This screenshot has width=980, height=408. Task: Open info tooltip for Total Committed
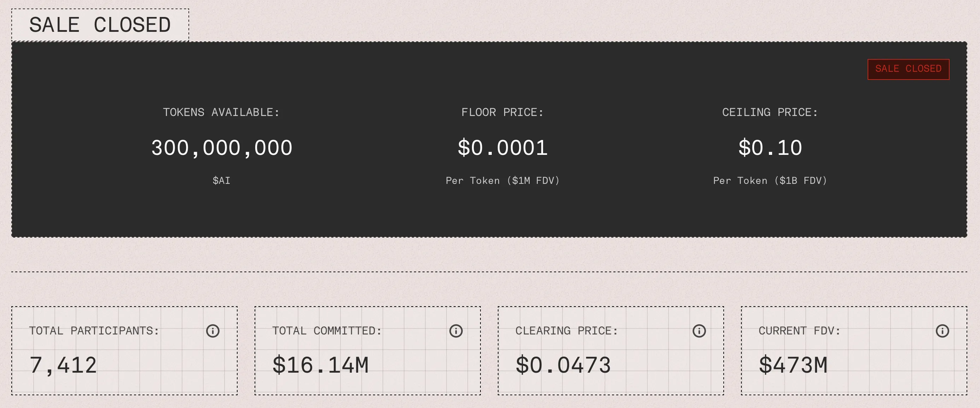(456, 331)
